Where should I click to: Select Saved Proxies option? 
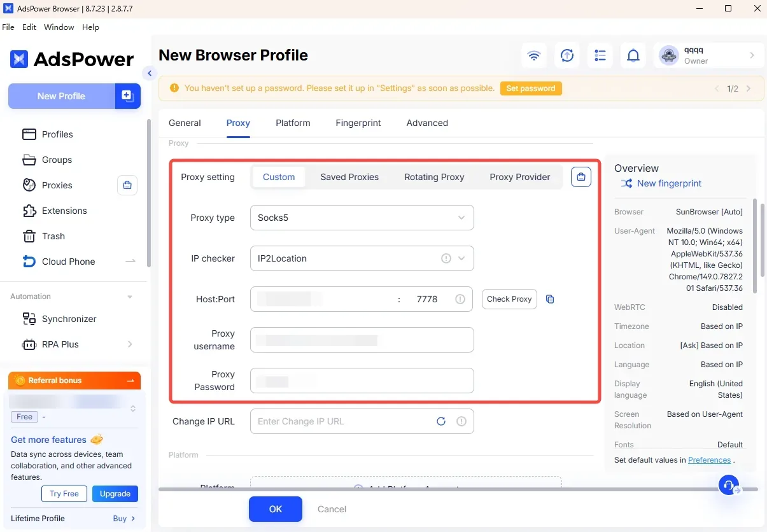(349, 177)
